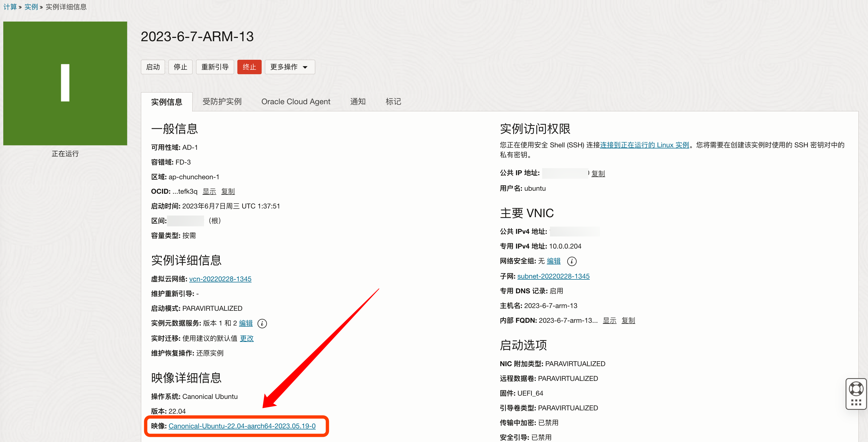Click the 主要 VNIC section heading

(527, 213)
